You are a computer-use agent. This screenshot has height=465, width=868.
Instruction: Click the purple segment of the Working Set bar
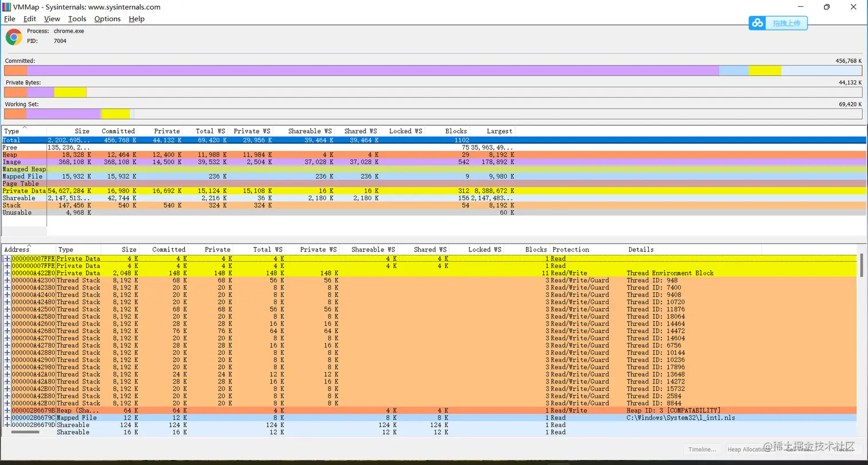click(64, 114)
